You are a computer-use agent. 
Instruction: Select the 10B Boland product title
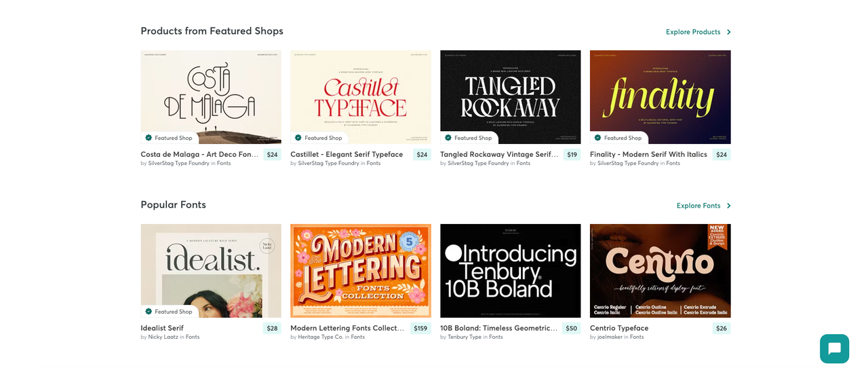click(498, 328)
